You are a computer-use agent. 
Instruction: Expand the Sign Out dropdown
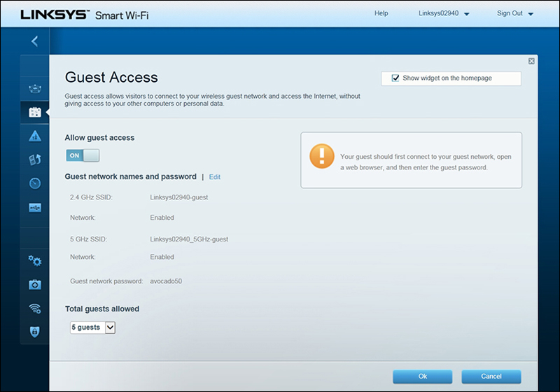[515, 13]
